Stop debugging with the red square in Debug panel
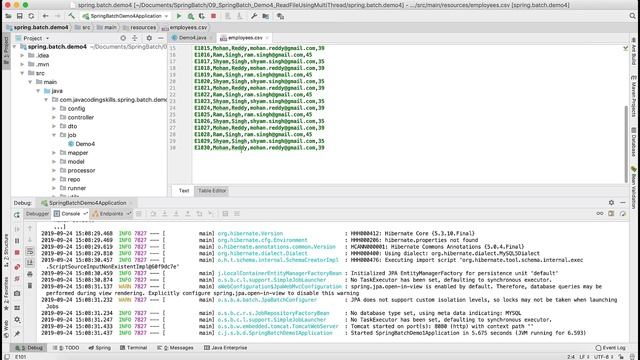640x360 pixels. pyautogui.click(x=17, y=253)
